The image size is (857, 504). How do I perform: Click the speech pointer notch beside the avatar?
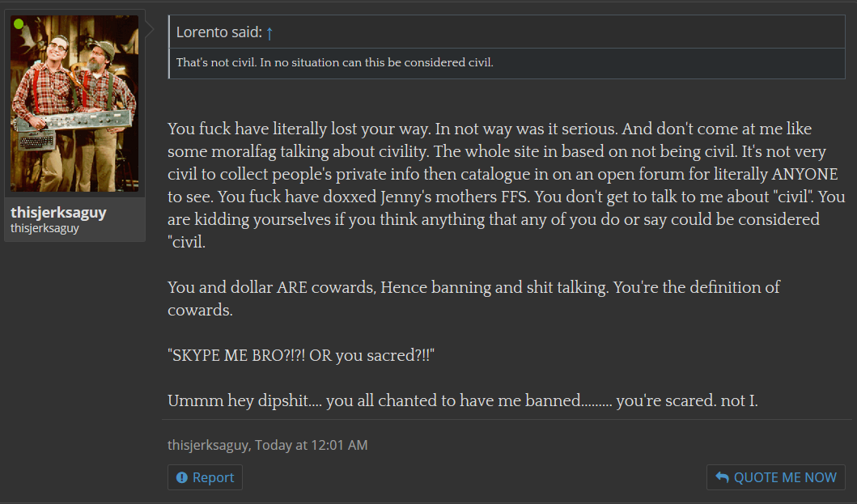pyautogui.click(x=150, y=30)
